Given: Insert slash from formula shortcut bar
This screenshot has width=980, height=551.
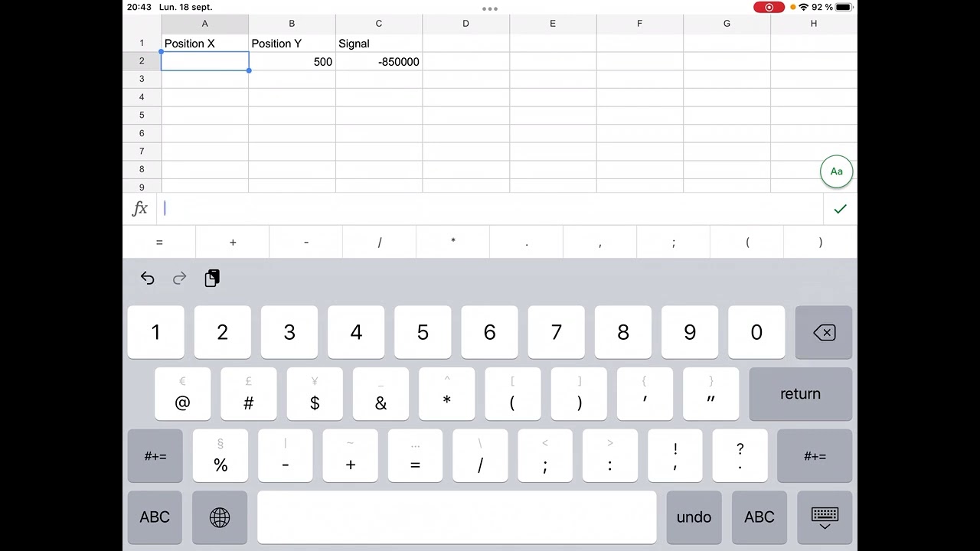Looking at the screenshot, I should pyautogui.click(x=380, y=243).
